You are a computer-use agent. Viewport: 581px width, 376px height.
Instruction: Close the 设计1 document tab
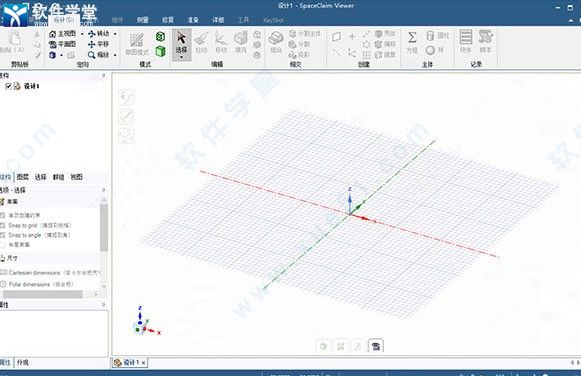(143, 363)
